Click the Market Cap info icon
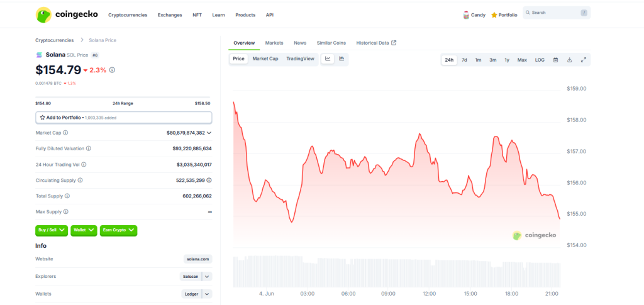 [x=65, y=133]
